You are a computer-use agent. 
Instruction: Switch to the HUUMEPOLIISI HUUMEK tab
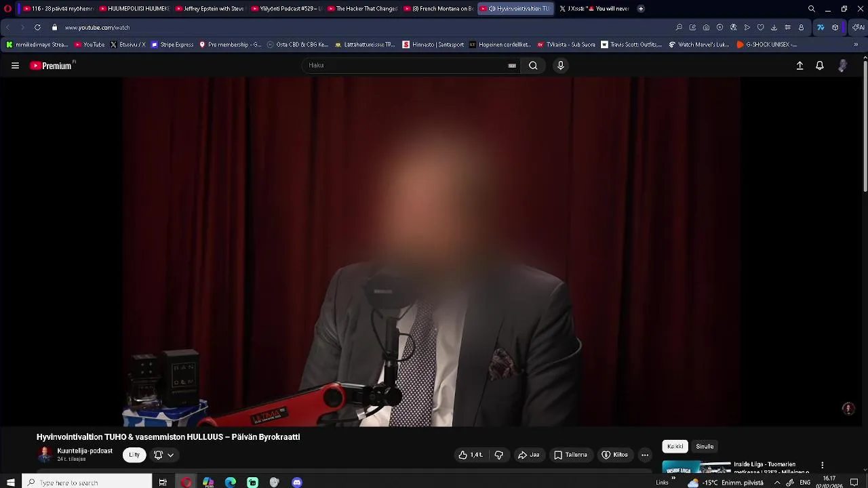pos(133,9)
